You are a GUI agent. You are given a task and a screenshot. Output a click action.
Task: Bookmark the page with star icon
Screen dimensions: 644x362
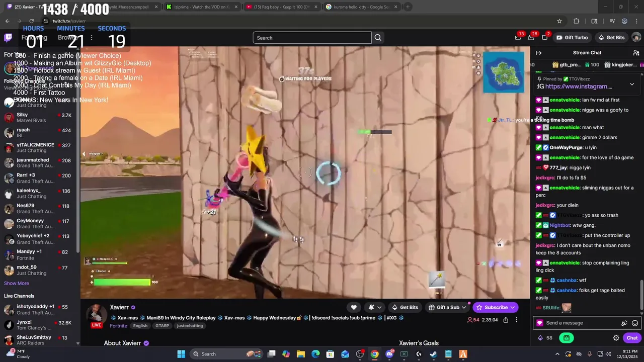click(x=559, y=21)
